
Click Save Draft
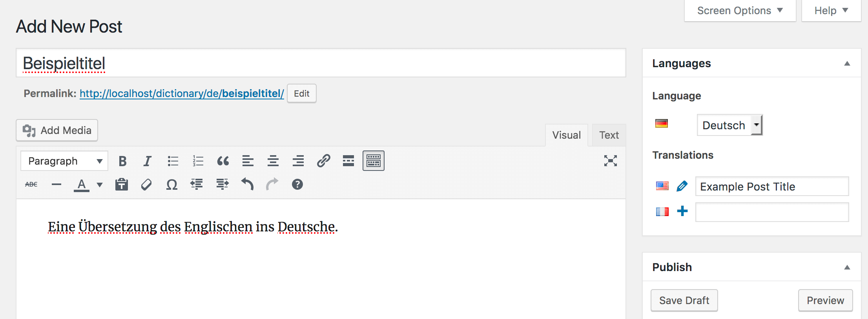pyautogui.click(x=684, y=300)
